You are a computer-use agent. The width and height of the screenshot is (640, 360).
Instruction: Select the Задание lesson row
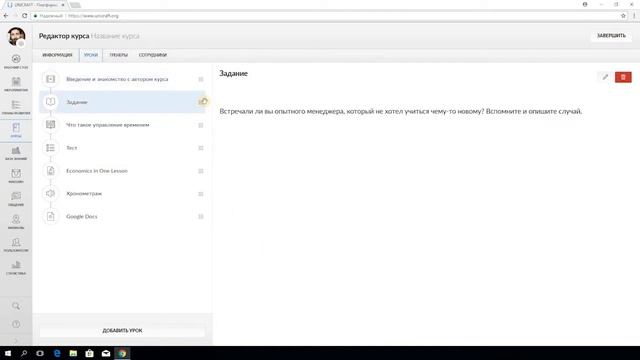[x=122, y=102]
